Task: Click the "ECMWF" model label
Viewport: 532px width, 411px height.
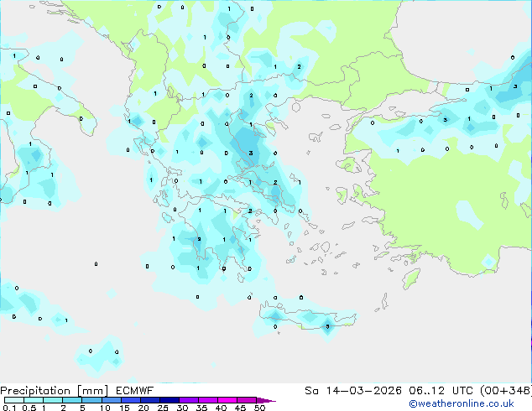Action: [x=135, y=391]
